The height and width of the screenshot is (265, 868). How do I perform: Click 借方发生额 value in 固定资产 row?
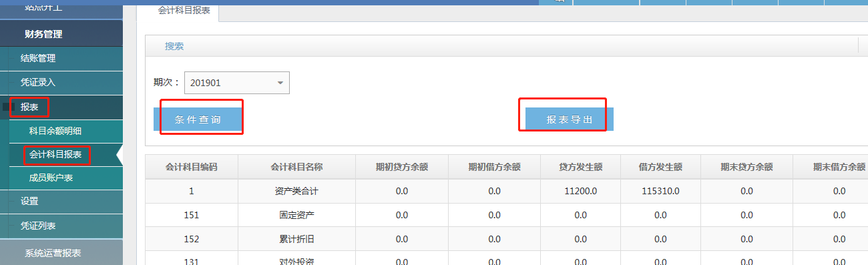pyautogui.click(x=660, y=215)
